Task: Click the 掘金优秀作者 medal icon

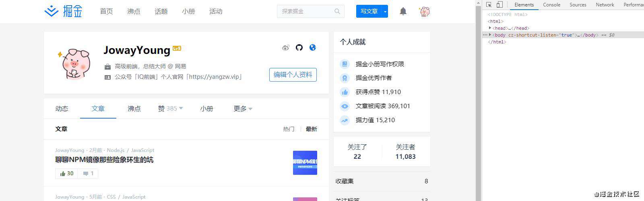Action: point(345,78)
